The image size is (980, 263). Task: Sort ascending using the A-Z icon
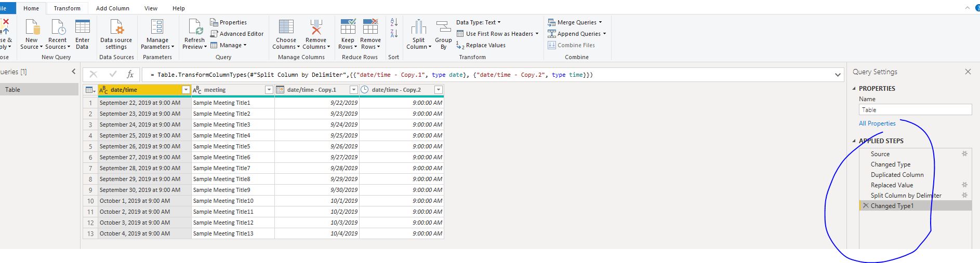pyautogui.click(x=394, y=22)
